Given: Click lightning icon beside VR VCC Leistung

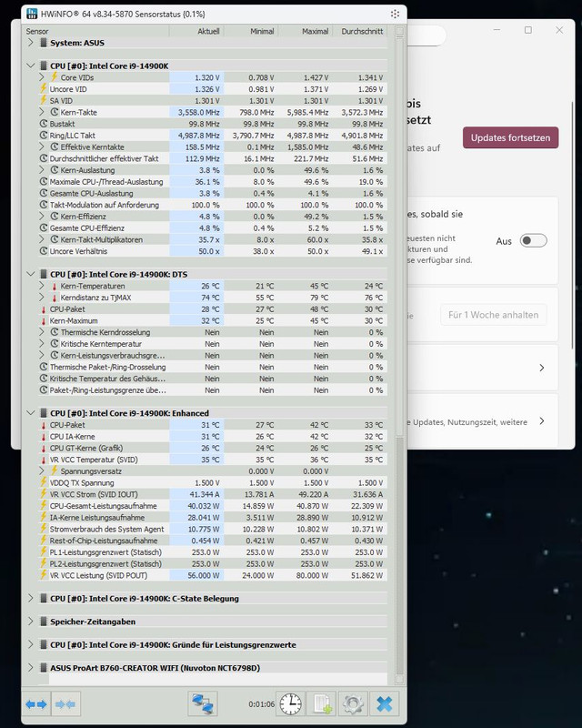Looking at the screenshot, I should [43, 575].
